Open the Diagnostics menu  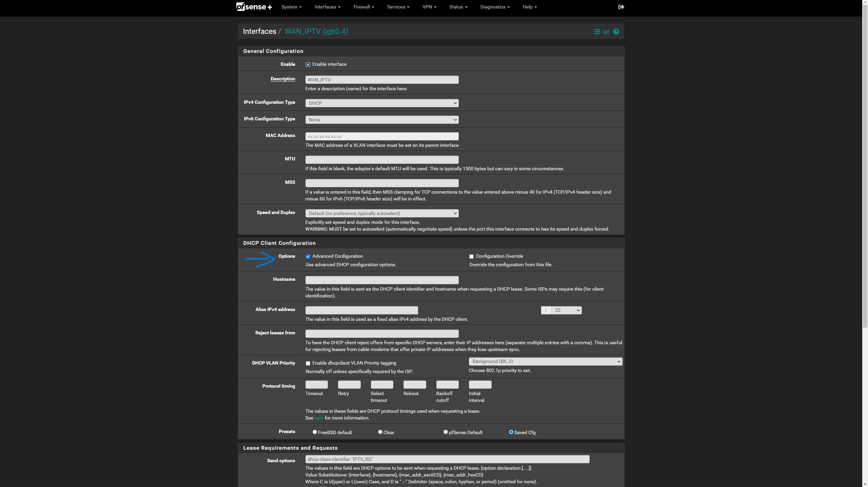[495, 7]
